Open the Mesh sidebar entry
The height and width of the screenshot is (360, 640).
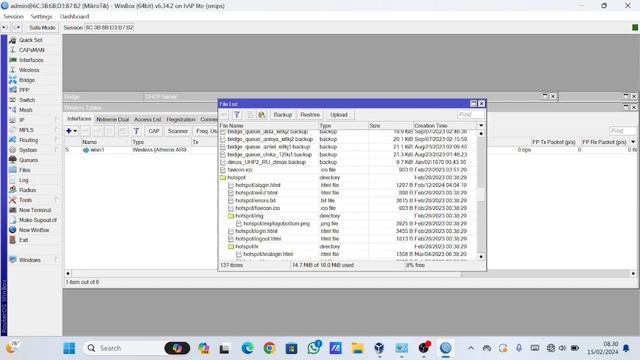pyautogui.click(x=25, y=110)
